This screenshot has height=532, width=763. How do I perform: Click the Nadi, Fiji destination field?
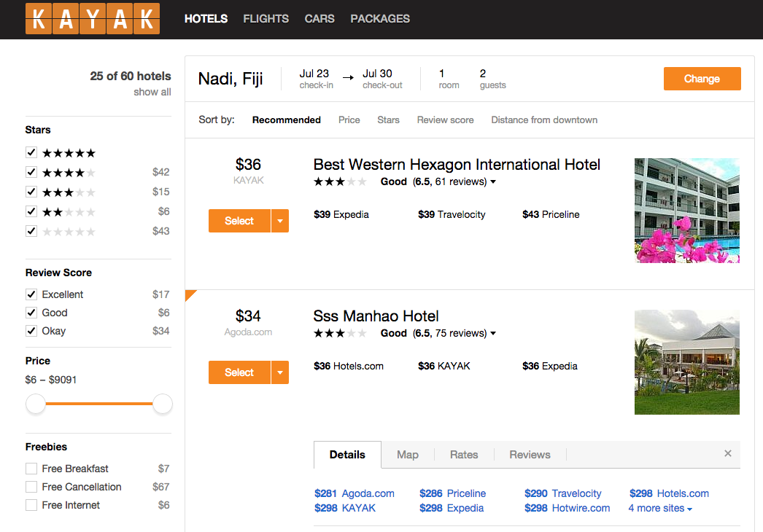click(231, 79)
